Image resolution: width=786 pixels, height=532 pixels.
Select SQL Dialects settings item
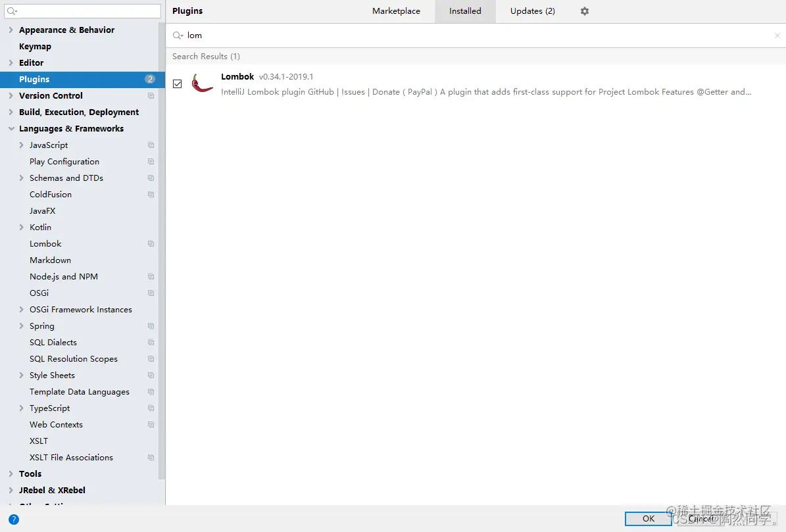coord(53,343)
